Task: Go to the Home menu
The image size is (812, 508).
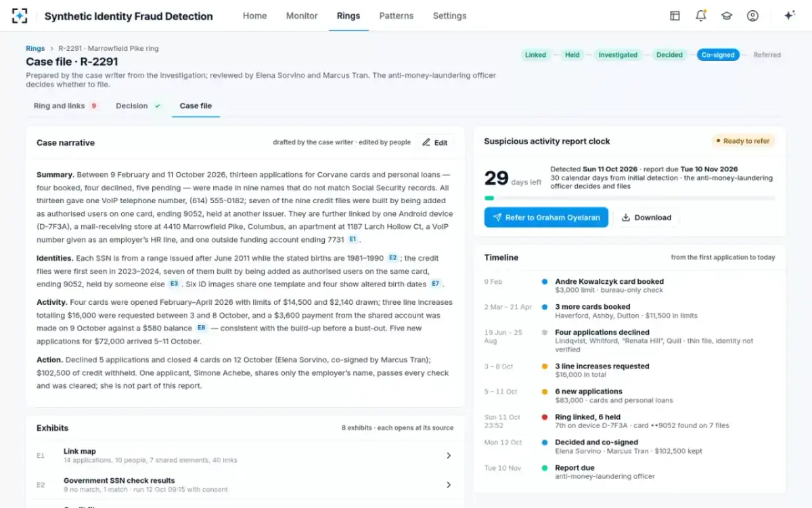Action: coord(254,16)
